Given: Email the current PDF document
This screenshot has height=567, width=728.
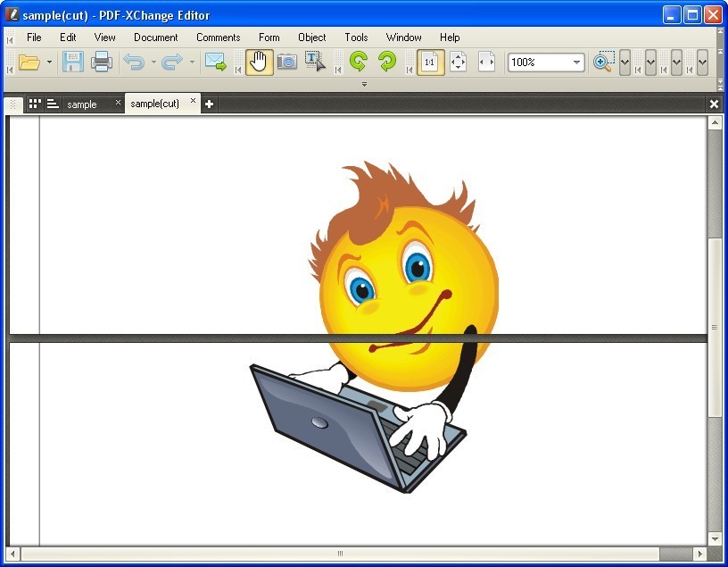Looking at the screenshot, I should (x=214, y=63).
